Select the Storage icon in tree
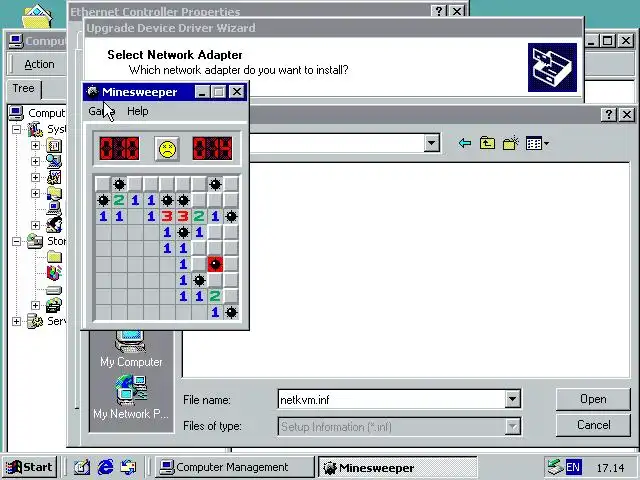This screenshot has height=480, width=640. pyautogui.click(x=35, y=241)
